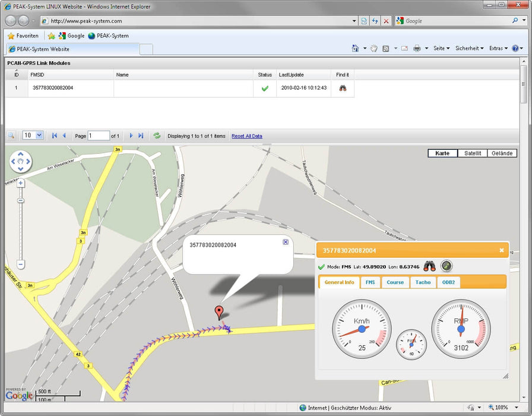Switch map view to Satellit
Screen dimensions: 532x416
pos(471,153)
